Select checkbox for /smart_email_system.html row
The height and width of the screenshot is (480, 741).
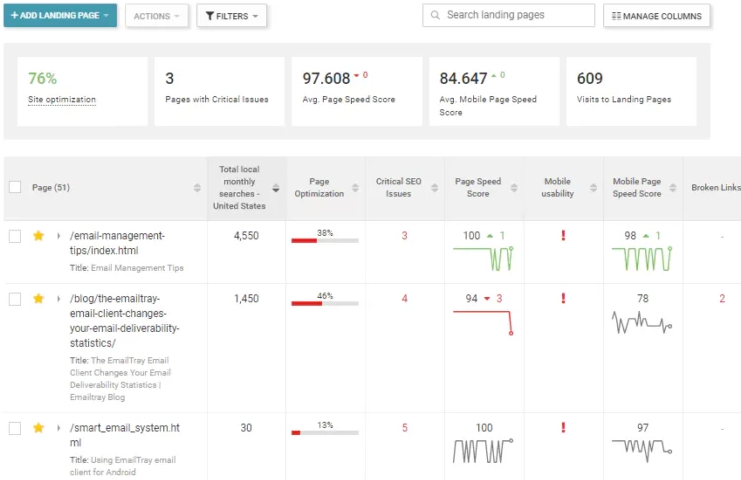(15, 428)
